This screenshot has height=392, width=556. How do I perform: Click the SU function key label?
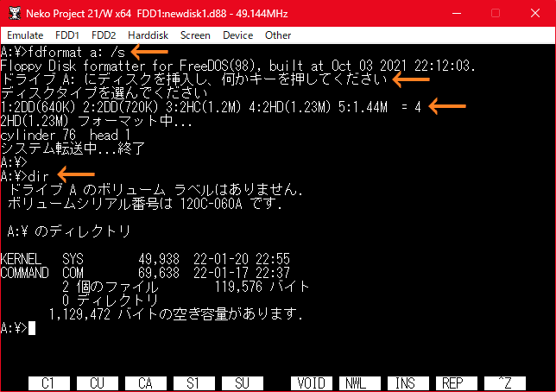coord(243,383)
